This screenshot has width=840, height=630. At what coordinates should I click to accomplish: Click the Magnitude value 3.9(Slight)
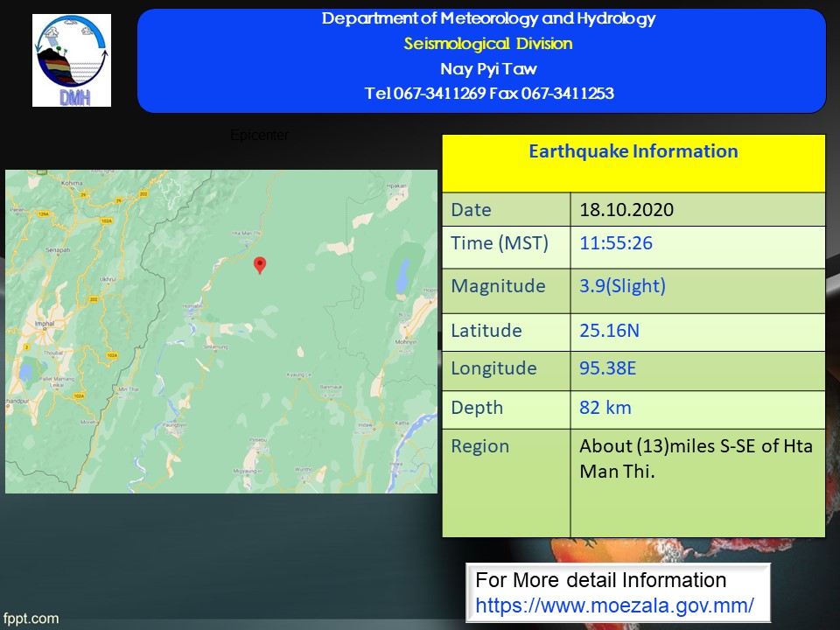pyautogui.click(x=622, y=286)
